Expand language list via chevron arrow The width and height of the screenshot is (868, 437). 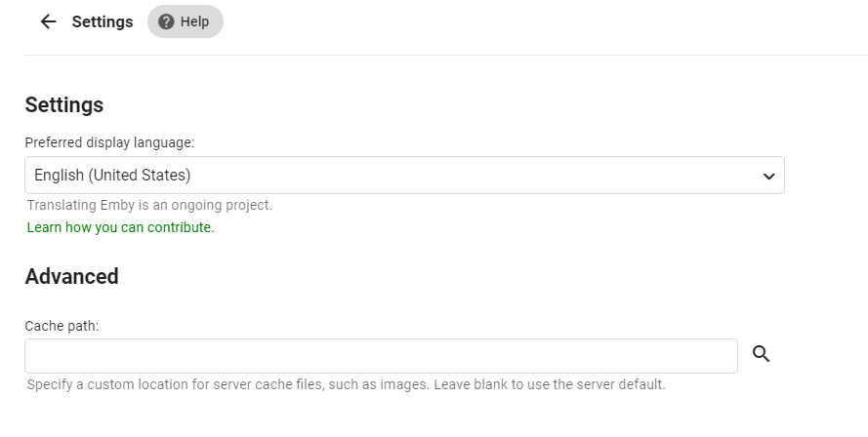tap(768, 177)
